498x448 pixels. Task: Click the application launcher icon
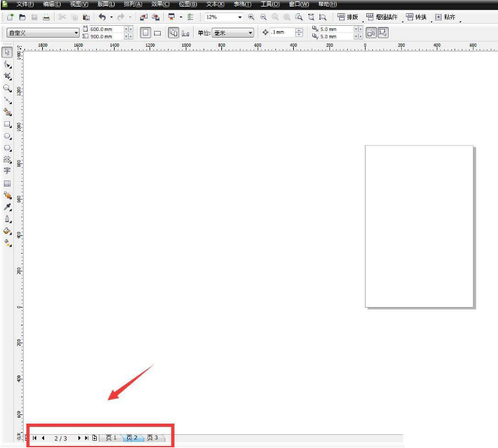pos(171,17)
